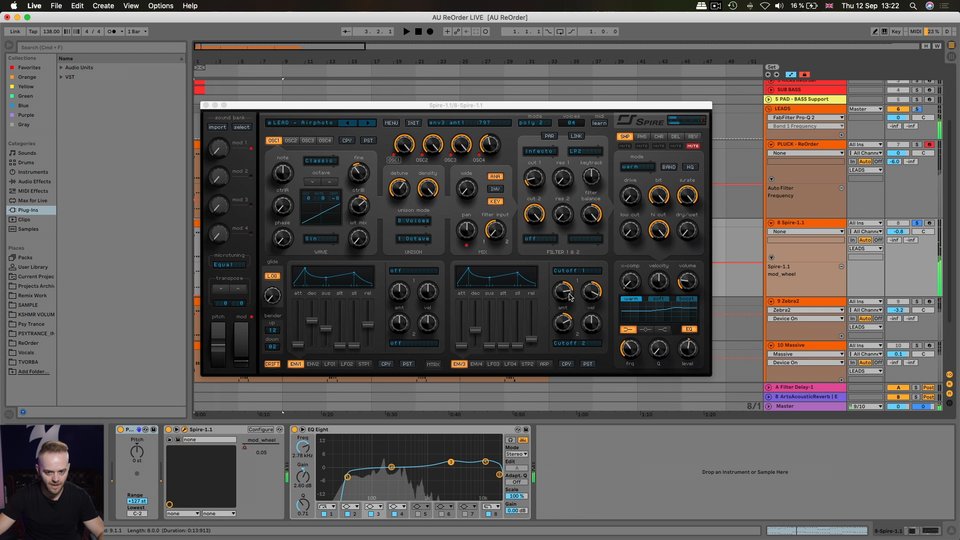960x540 pixels.
Task: Click the Spire cut 1 filter knob
Action: tap(534, 178)
